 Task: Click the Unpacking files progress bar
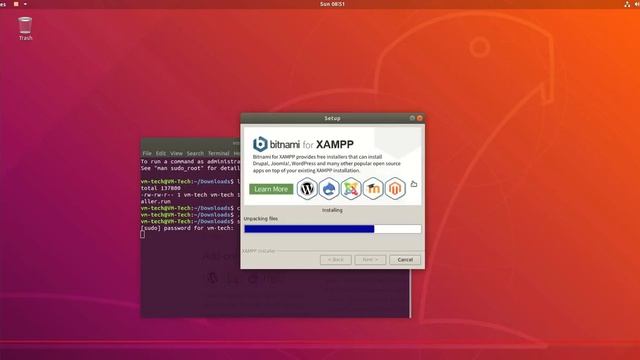point(333,229)
